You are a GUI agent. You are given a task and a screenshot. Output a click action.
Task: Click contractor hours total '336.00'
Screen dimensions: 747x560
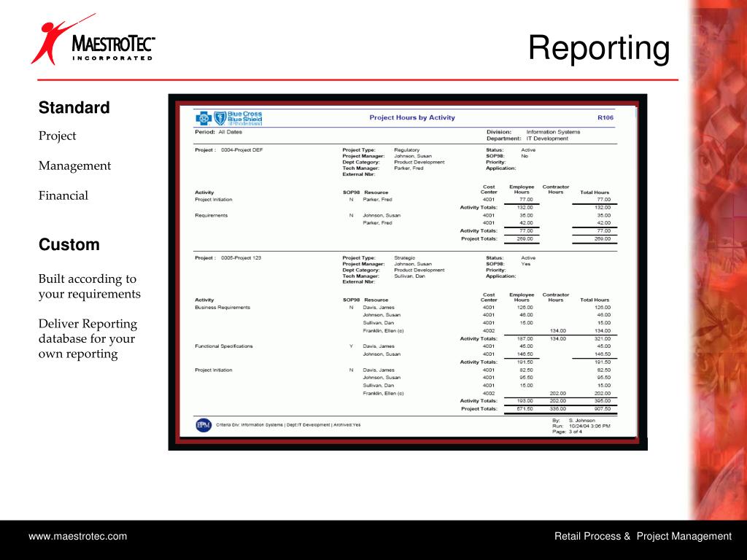[558, 408]
